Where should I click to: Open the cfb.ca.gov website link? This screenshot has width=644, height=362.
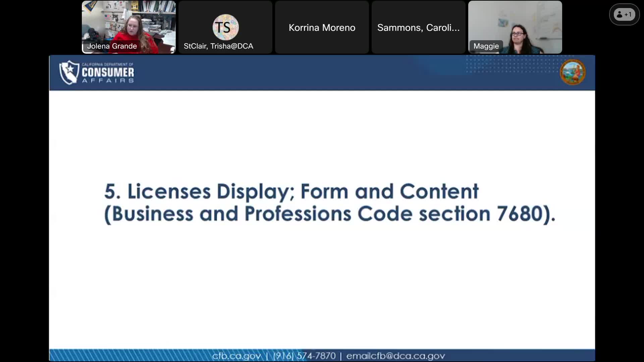click(x=236, y=356)
